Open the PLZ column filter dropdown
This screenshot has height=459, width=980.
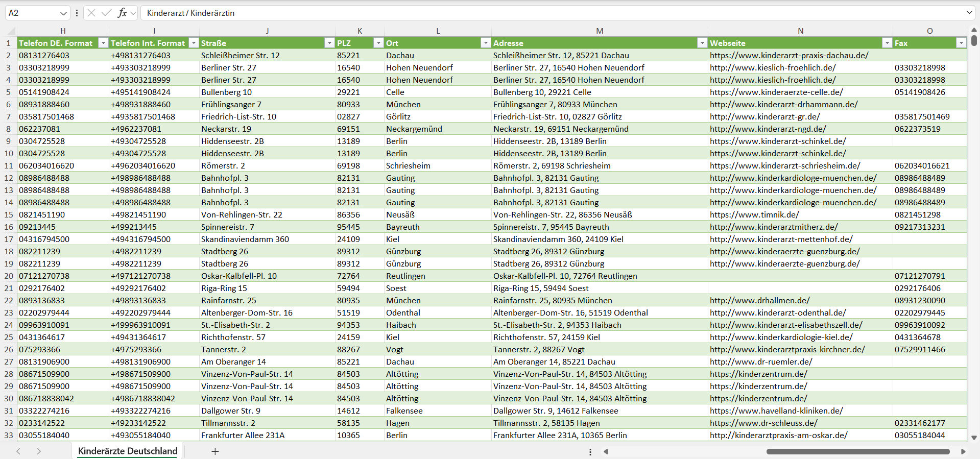pos(378,43)
